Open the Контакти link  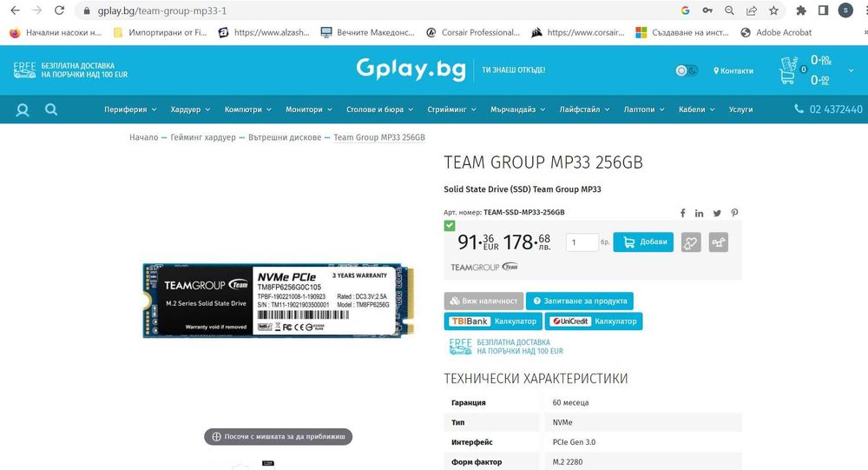[x=733, y=70]
